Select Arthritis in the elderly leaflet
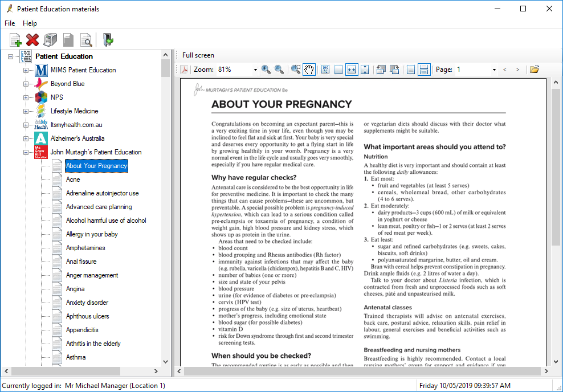The width and height of the screenshot is (563, 392). 93,343
